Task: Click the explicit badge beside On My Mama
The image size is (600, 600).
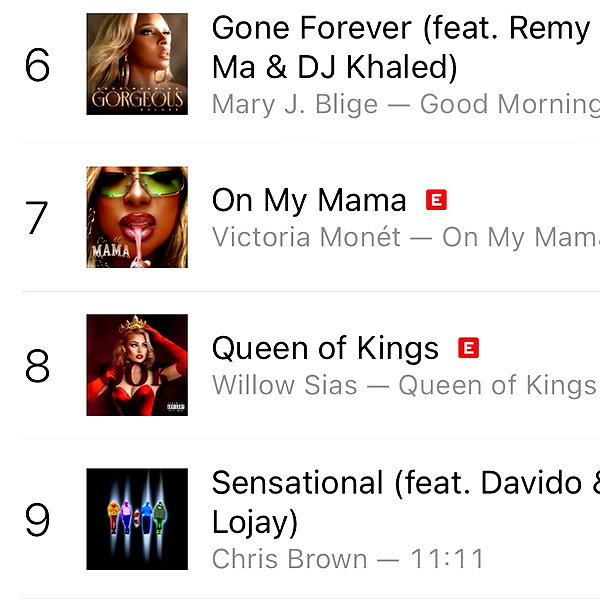Action: 436,200
